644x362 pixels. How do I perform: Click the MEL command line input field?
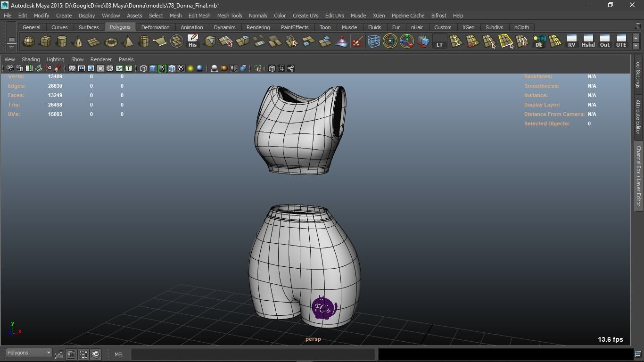pyautogui.click(x=253, y=354)
